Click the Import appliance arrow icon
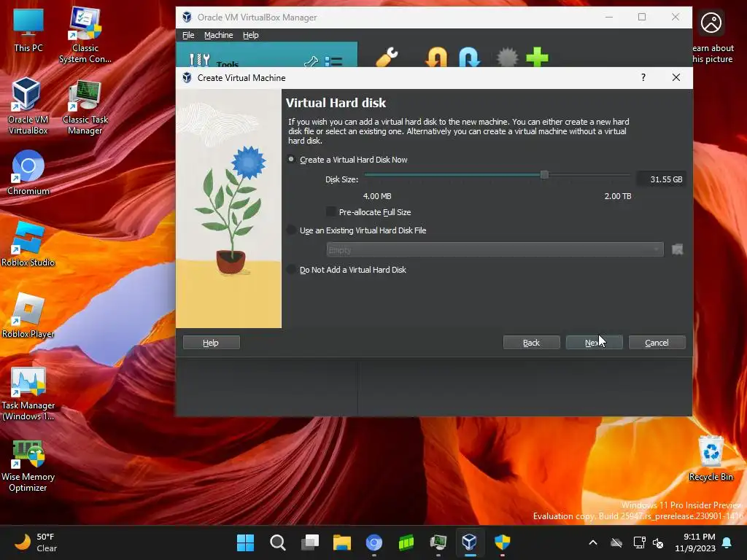Viewport: 747px width, 560px height. 436,57
